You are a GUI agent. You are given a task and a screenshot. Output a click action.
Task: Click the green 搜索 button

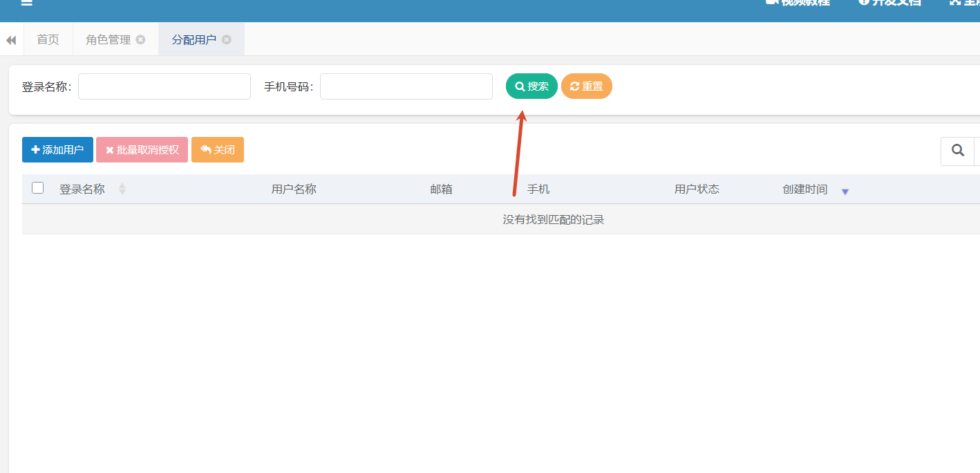tap(531, 86)
